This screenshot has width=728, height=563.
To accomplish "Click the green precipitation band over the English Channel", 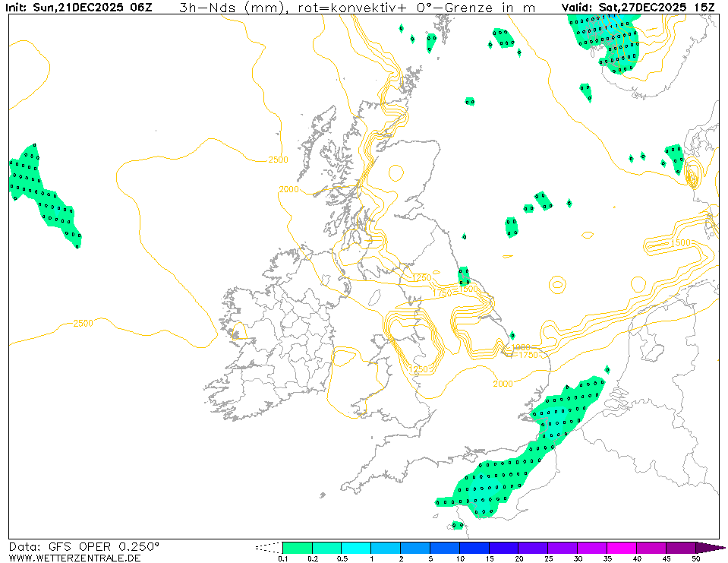I will pos(516,463).
